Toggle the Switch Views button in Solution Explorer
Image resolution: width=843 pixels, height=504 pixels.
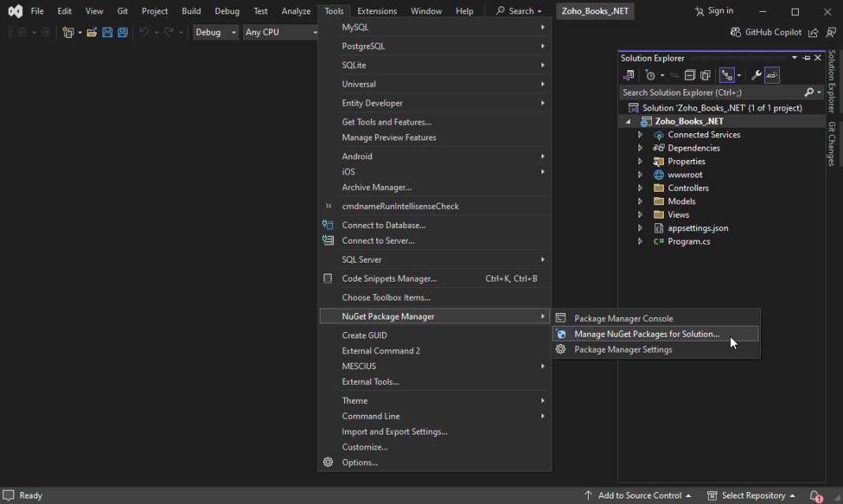coord(727,74)
